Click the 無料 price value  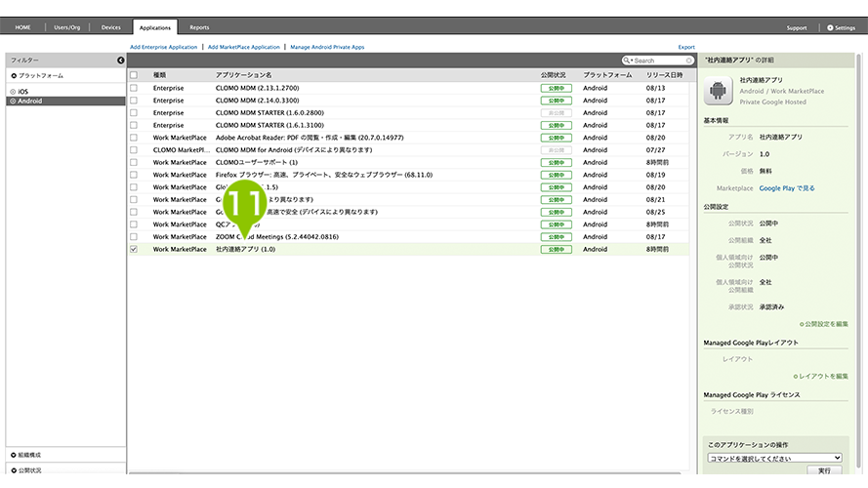coord(765,171)
